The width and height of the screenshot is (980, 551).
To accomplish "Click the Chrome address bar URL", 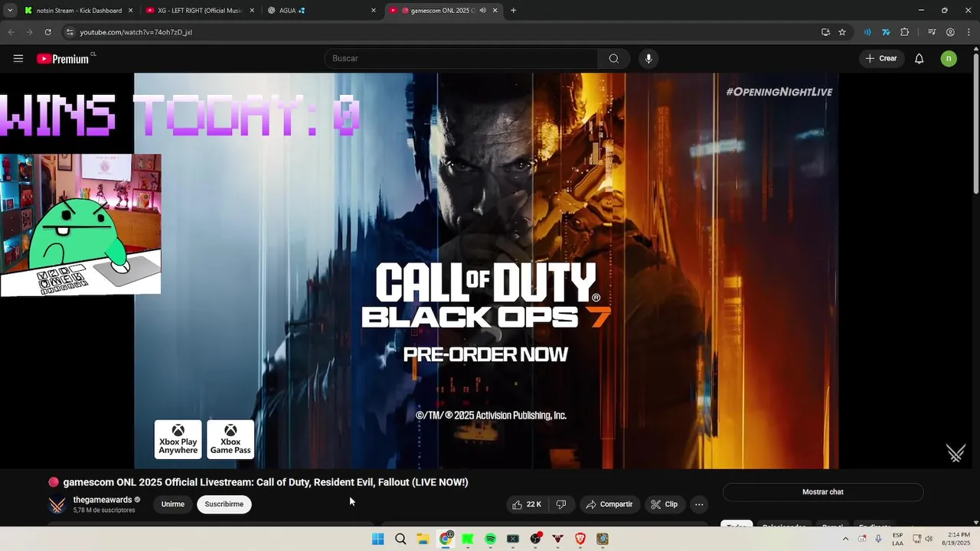I will coord(136,32).
